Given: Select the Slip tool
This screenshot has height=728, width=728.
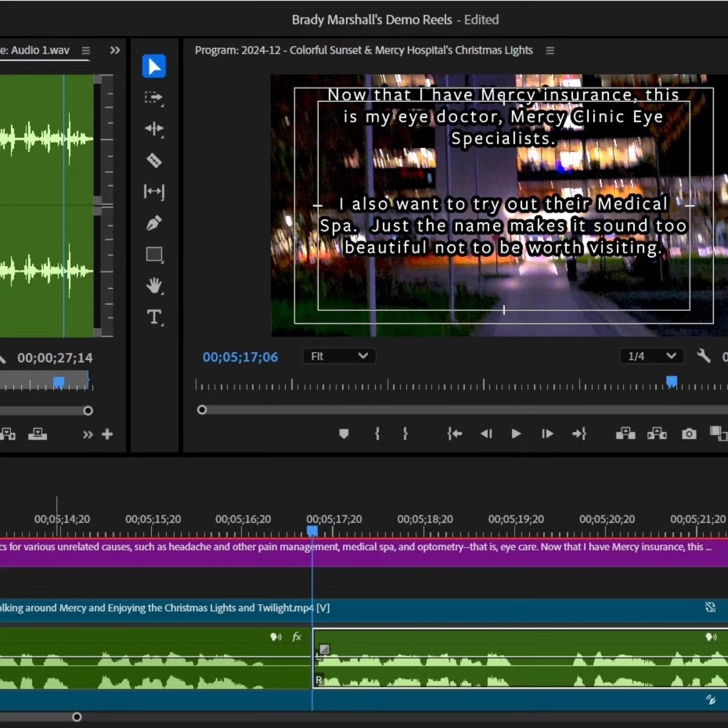Looking at the screenshot, I should pos(154,192).
